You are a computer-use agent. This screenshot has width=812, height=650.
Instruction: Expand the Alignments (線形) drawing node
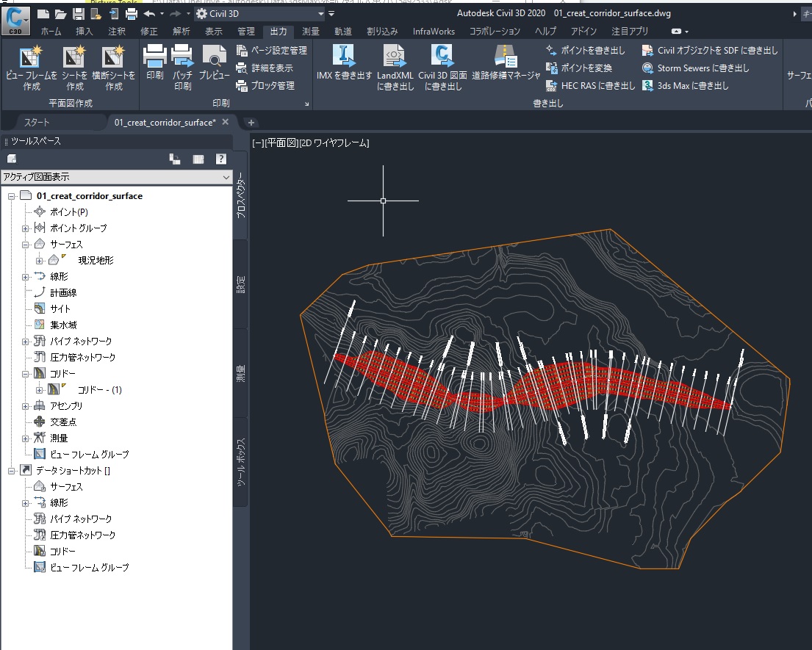pyautogui.click(x=25, y=277)
